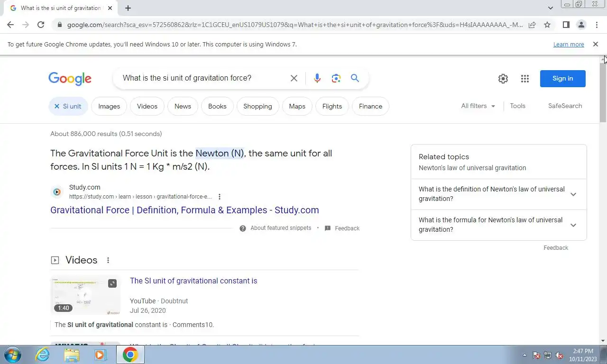
Task: Click the browser address bar URL
Action: pos(295,25)
